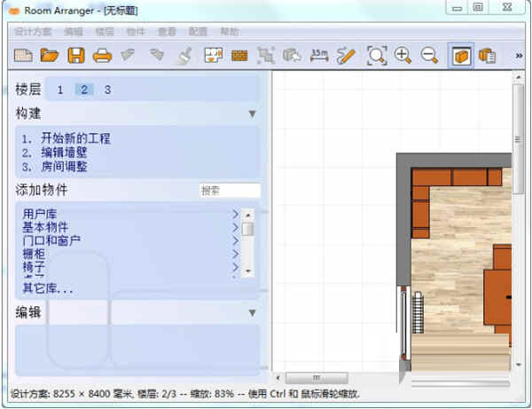Toggle the highlighted 3D view button
This screenshot has height=409, width=532.
[x=461, y=56]
